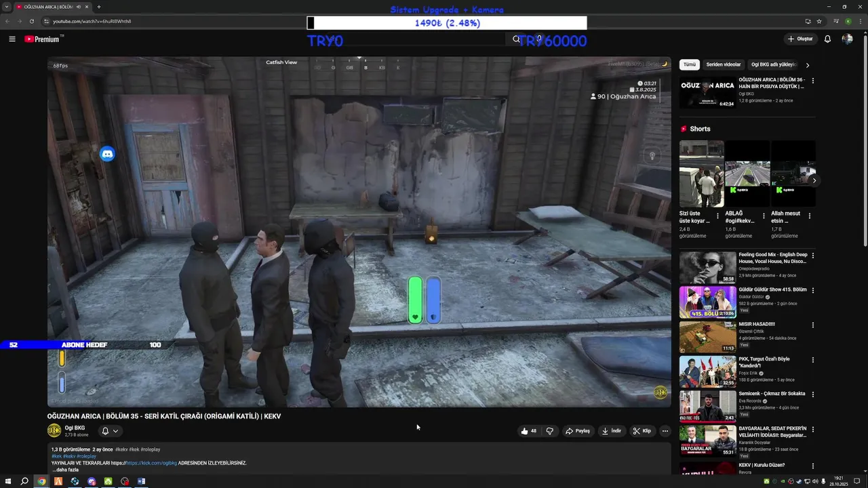
Task: Open options for BÖLÜM 36 video
Action: tap(812, 81)
